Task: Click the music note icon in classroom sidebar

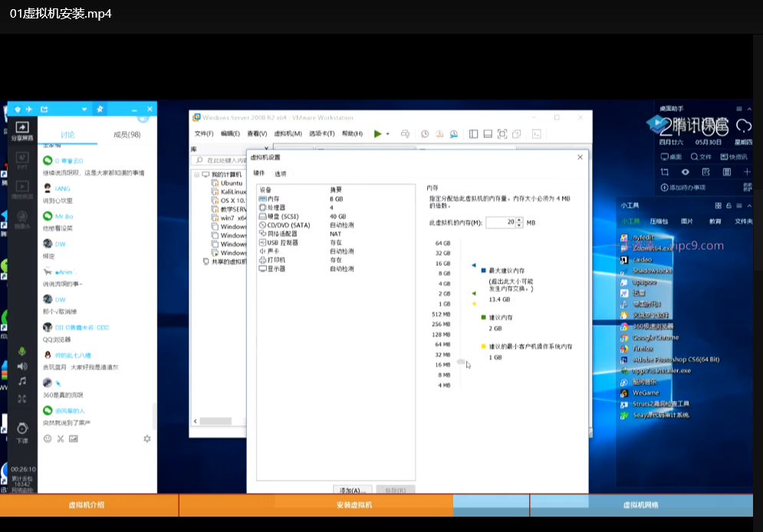Action: 22,382
